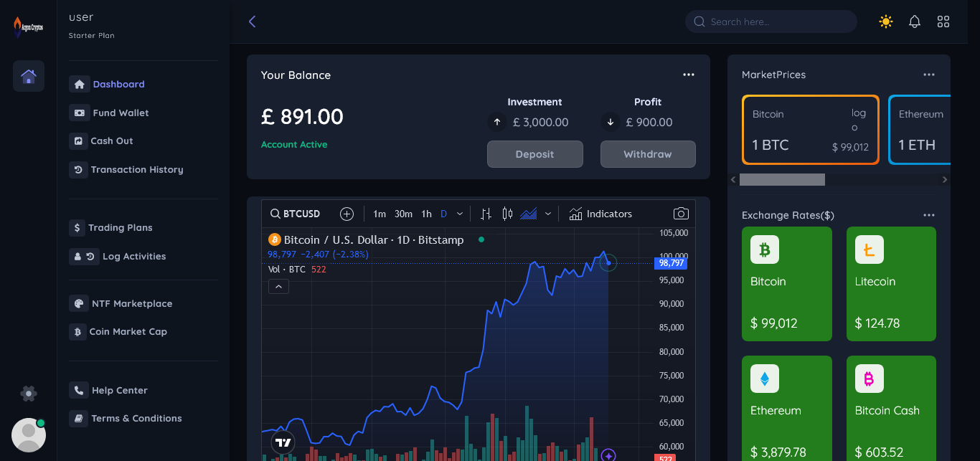
Task: Open Fund Wallet from the sidebar
Action: [121, 113]
